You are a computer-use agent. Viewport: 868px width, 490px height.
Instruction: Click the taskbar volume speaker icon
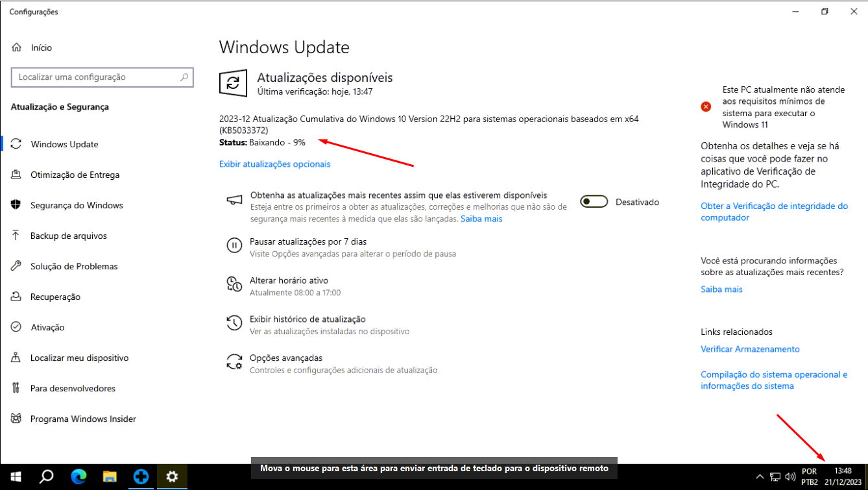(790, 477)
